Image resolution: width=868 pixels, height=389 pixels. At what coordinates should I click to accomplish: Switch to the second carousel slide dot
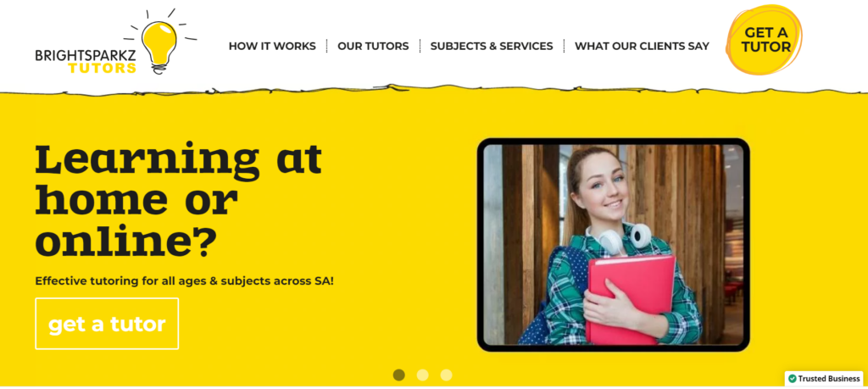[x=422, y=375]
